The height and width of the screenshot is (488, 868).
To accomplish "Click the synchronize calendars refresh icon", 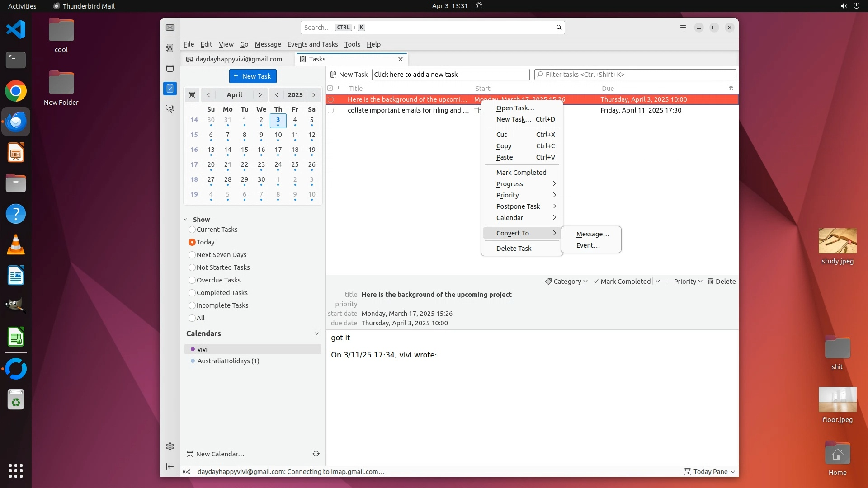I will [x=316, y=454].
